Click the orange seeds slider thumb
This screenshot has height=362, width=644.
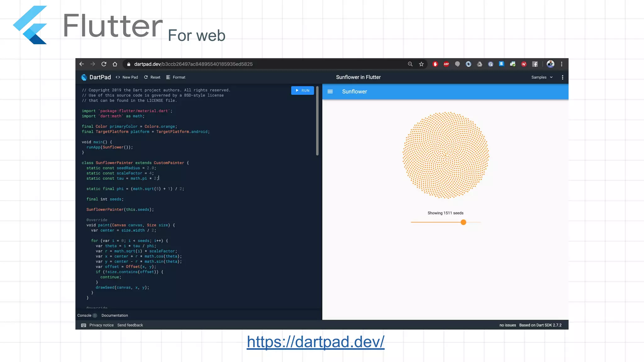463,222
